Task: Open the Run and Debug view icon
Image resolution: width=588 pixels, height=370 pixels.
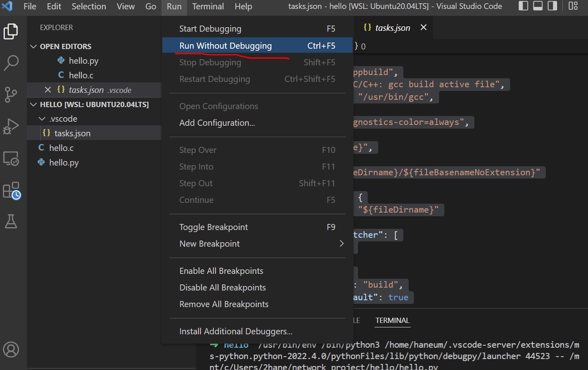Action: (x=11, y=126)
